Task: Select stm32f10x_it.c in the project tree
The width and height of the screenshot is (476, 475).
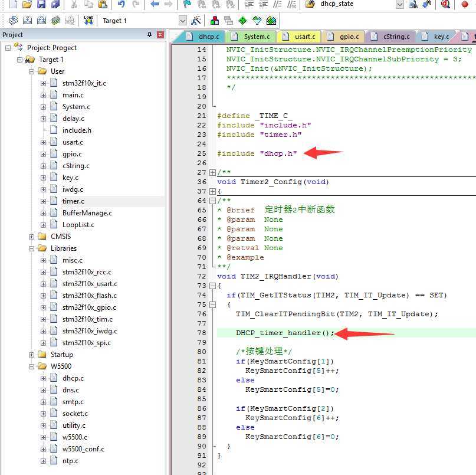Action: (84, 83)
